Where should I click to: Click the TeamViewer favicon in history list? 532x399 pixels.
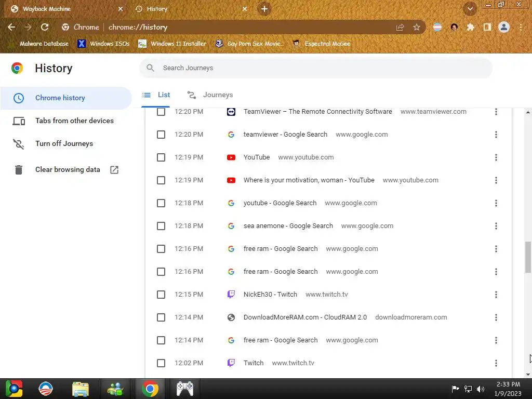(x=231, y=112)
